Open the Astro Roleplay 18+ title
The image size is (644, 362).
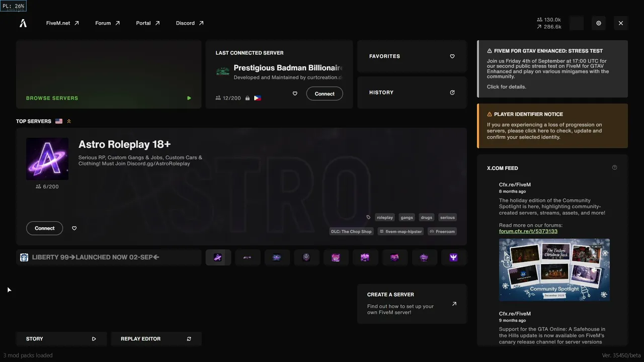coord(125,144)
